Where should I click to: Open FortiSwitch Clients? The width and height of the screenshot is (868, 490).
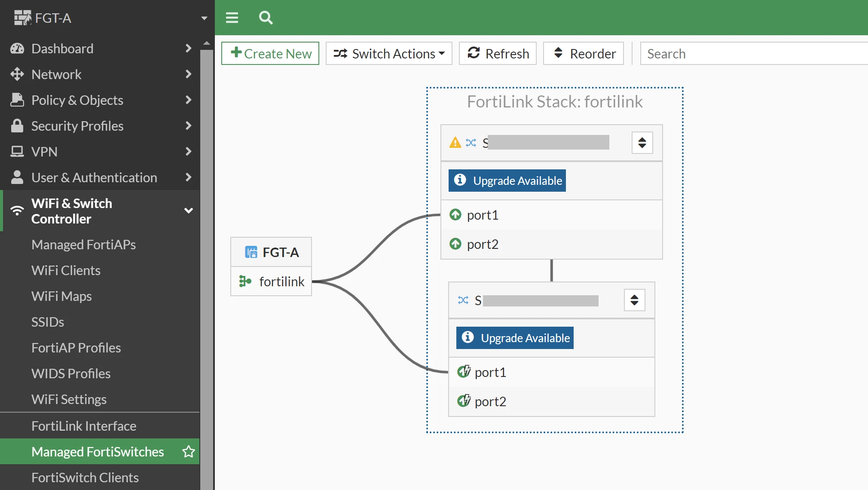pyautogui.click(x=85, y=478)
